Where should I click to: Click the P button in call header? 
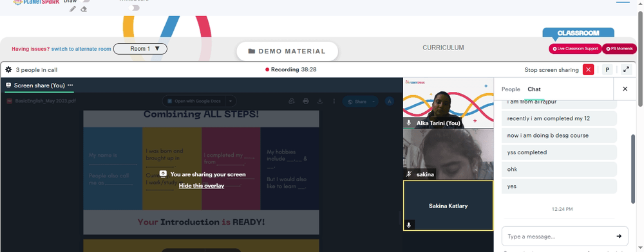coord(607,69)
